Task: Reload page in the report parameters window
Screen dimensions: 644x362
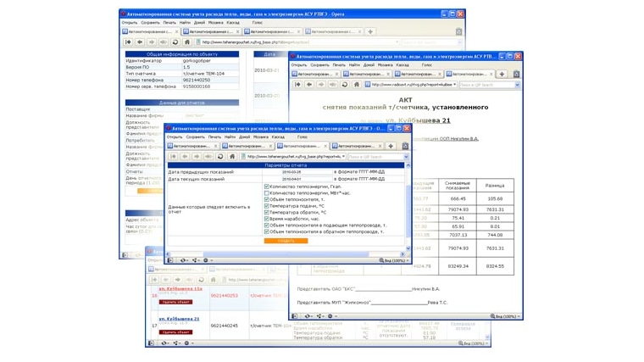Action: (x=220, y=157)
